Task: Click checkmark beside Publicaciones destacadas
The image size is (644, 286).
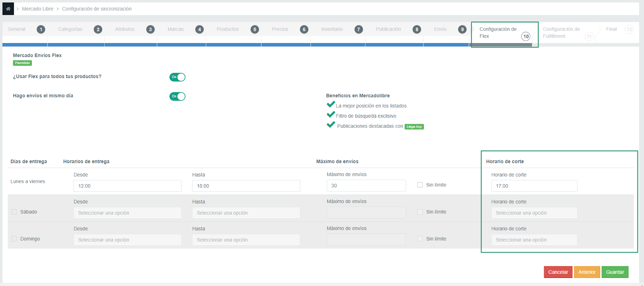Action: pyautogui.click(x=331, y=125)
